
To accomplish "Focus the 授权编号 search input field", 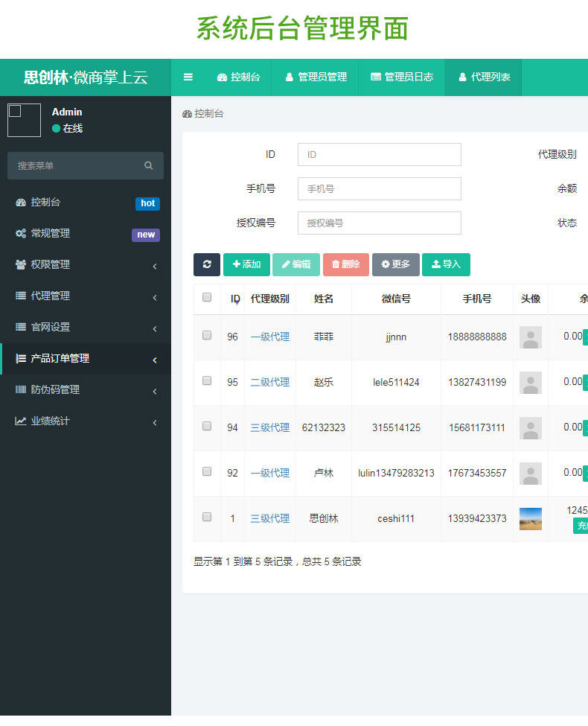I will tap(379, 223).
